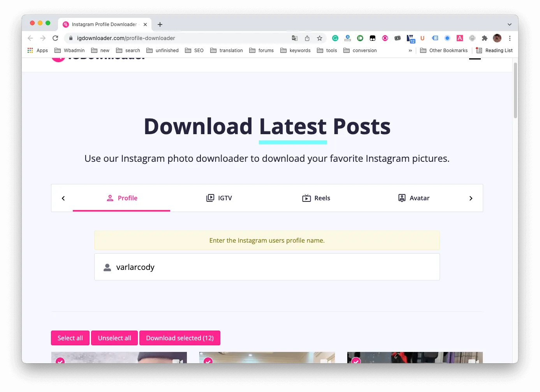
Task: Open the Wbadmin bookmarks folder
Action: click(x=70, y=51)
